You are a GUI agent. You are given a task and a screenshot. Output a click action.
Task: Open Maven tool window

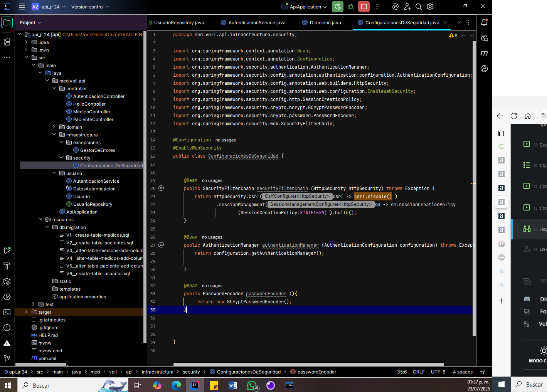pyautogui.click(x=484, y=53)
